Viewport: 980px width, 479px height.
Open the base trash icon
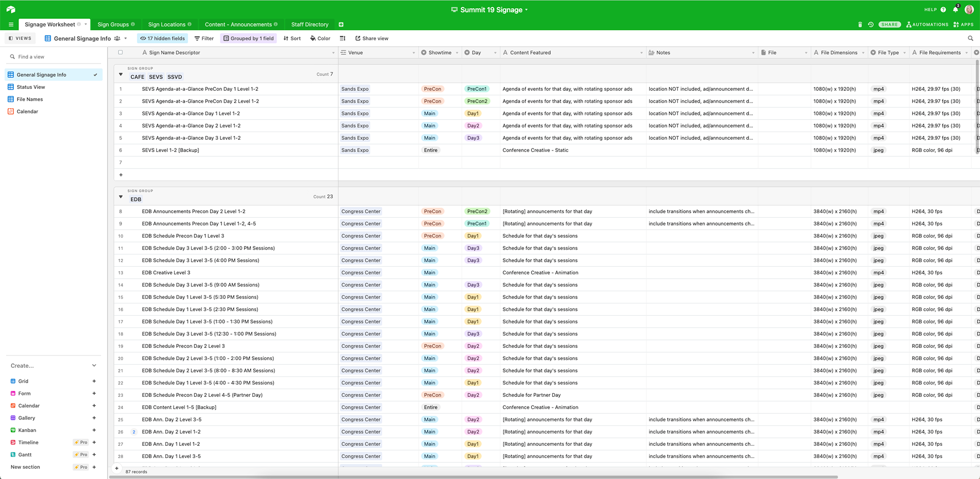click(x=860, y=24)
